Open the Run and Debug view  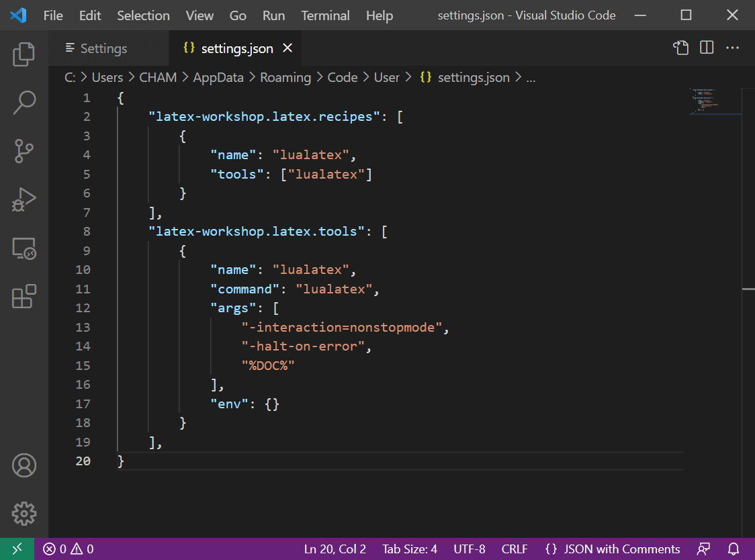click(24, 199)
